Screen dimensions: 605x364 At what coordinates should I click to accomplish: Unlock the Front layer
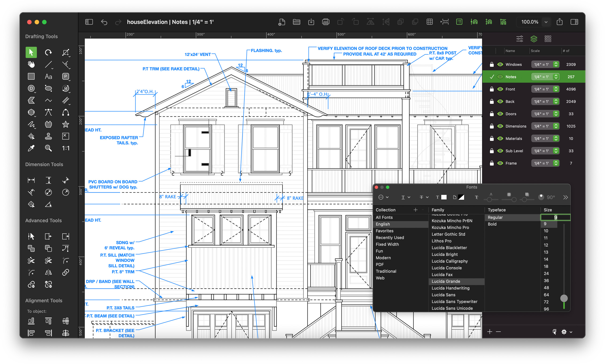(492, 89)
